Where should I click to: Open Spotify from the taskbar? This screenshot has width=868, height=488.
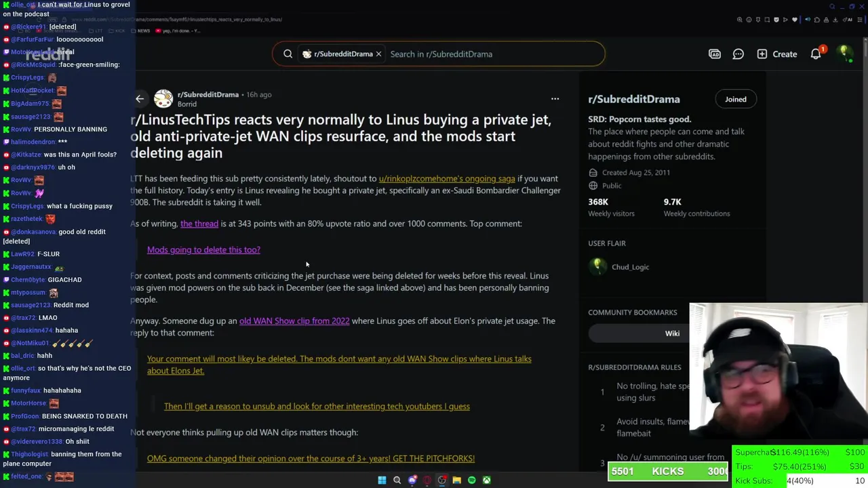tap(471, 480)
